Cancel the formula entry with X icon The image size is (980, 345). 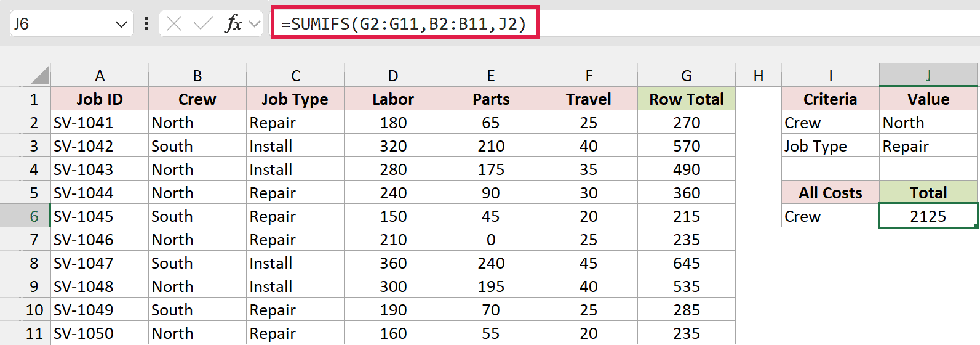pos(174,24)
